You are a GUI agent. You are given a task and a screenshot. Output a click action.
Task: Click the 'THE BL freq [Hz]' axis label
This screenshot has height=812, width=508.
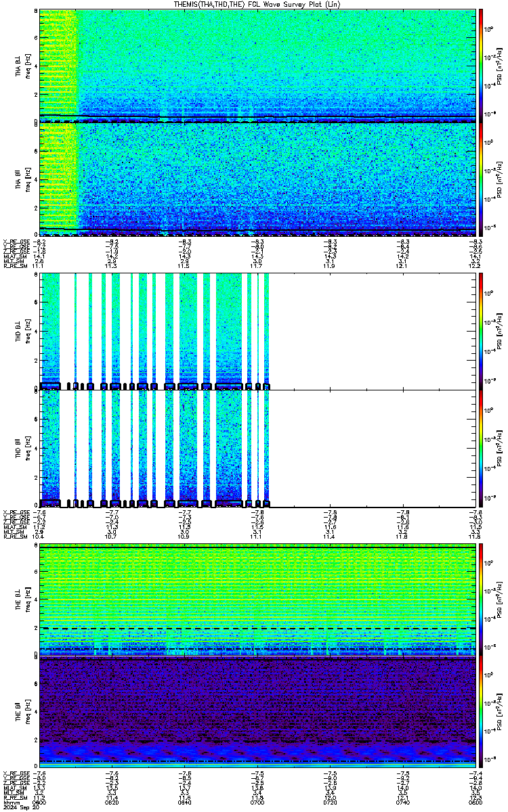[x=22, y=600]
